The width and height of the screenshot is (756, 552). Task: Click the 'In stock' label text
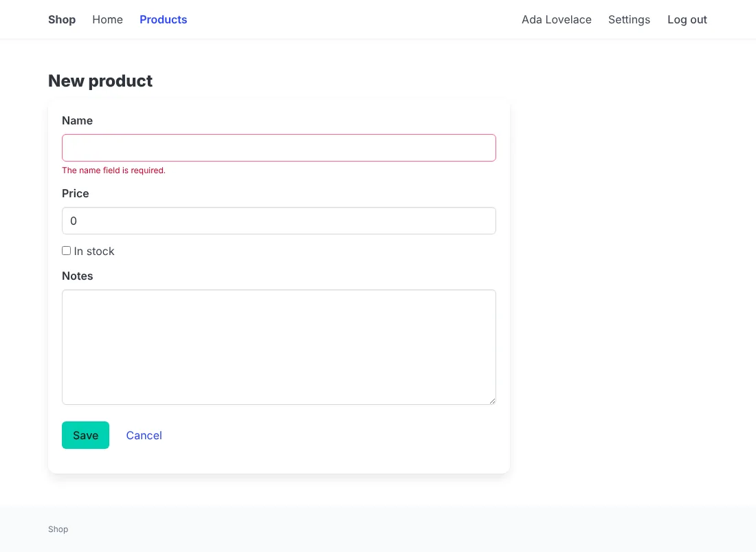[94, 251]
